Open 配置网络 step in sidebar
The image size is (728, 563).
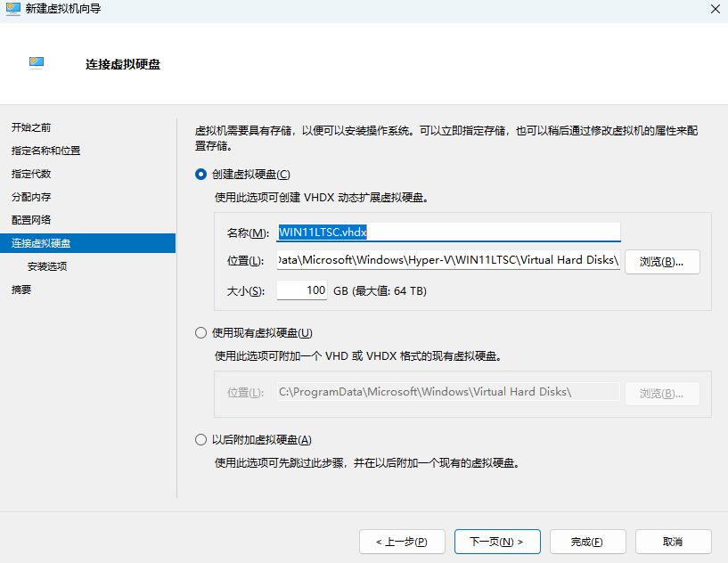(31, 220)
